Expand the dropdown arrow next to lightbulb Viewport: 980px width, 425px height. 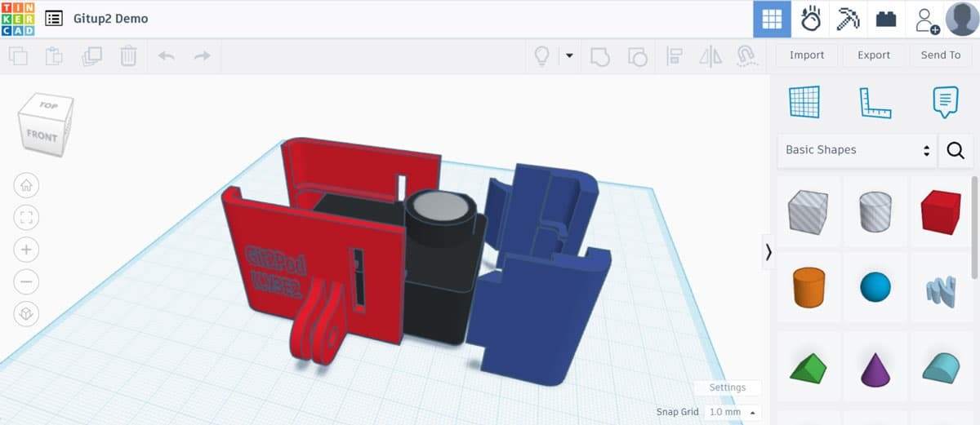click(x=569, y=56)
